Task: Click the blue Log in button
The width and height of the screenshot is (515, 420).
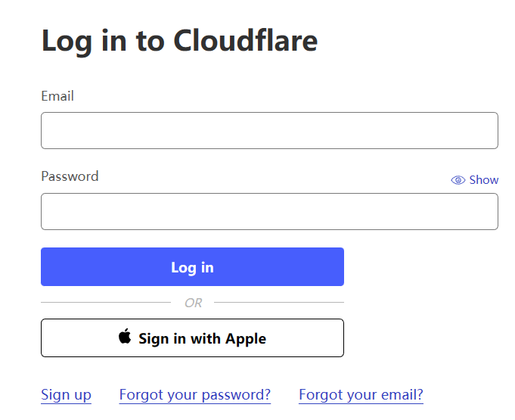Action: click(x=193, y=267)
